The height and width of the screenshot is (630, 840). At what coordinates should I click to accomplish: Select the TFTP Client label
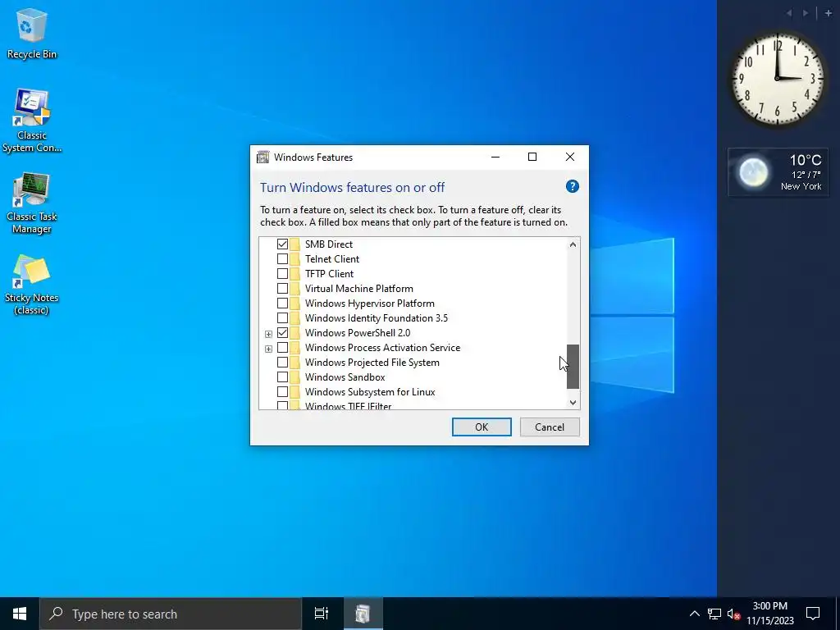point(330,274)
